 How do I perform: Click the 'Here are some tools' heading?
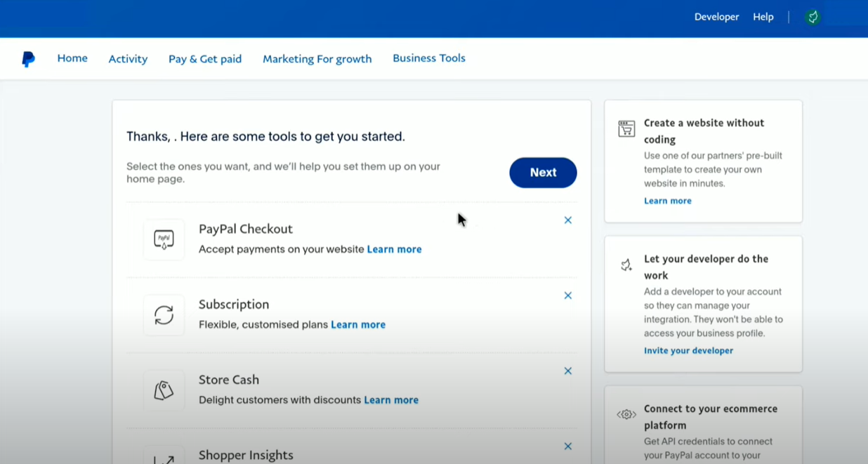click(x=265, y=136)
